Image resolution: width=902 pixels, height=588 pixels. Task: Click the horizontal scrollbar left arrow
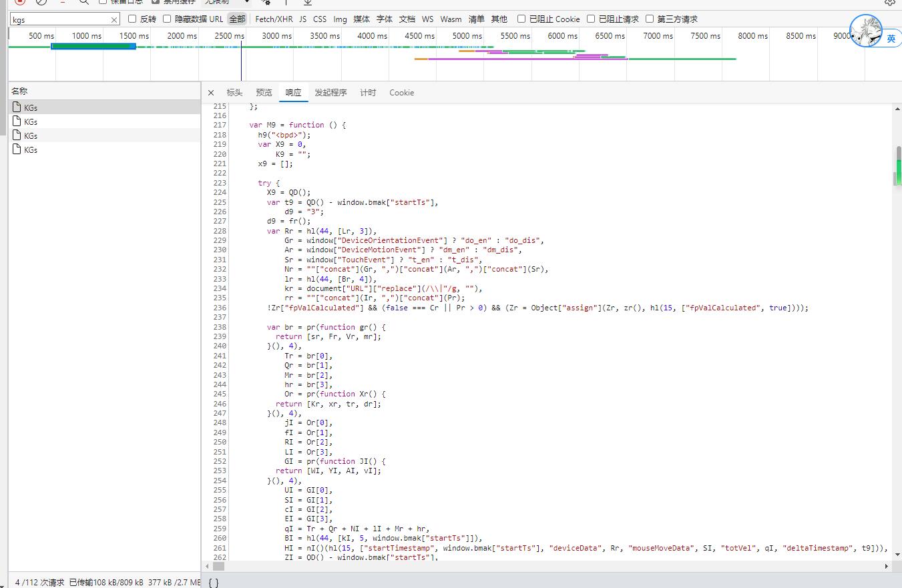(x=207, y=566)
